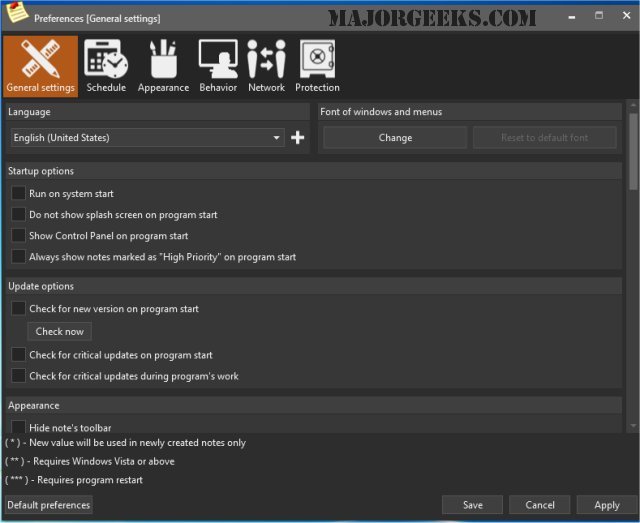Screen dimensions: 640x523
Task: Go to the Network preferences section
Action: [267, 66]
